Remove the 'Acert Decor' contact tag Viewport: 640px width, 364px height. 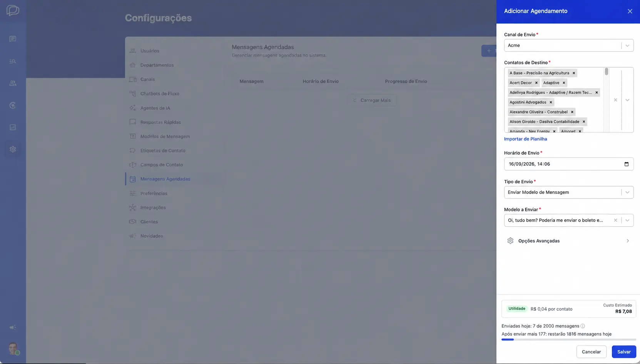pyautogui.click(x=536, y=83)
